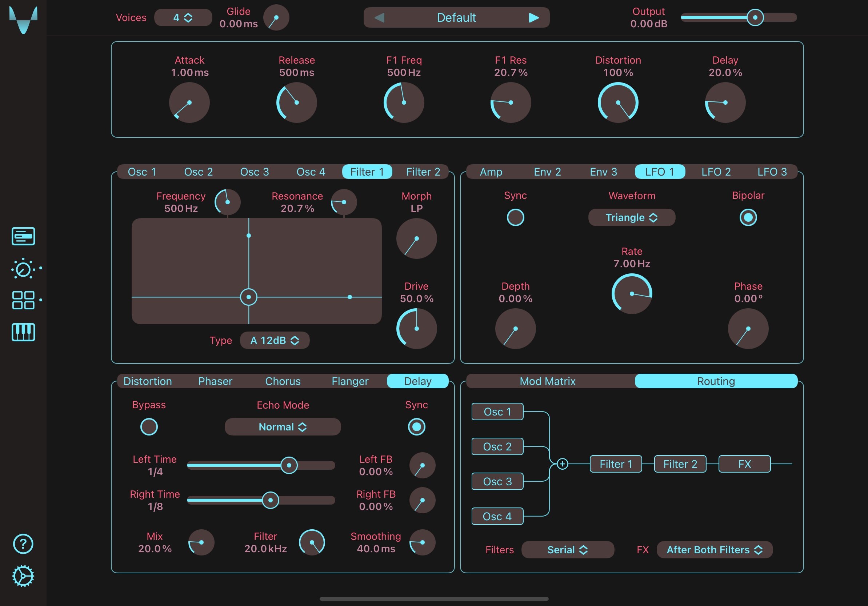
Task: Click the LFO Rate knob
Action: 632,294
